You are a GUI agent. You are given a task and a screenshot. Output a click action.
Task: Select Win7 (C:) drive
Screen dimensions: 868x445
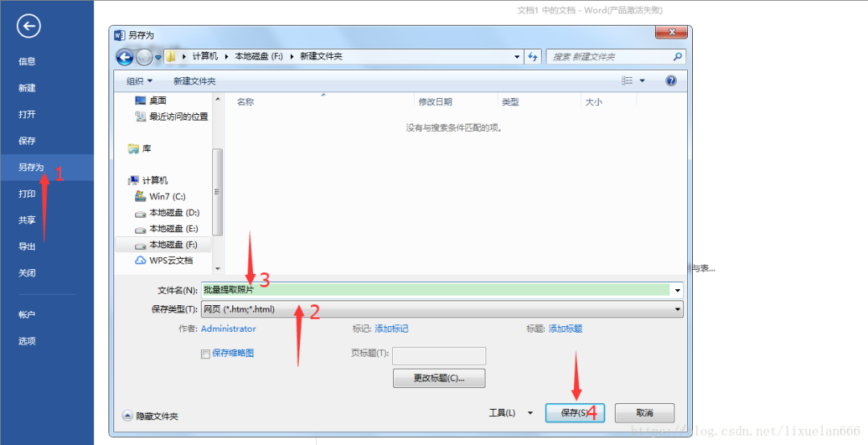coord(161,197)
